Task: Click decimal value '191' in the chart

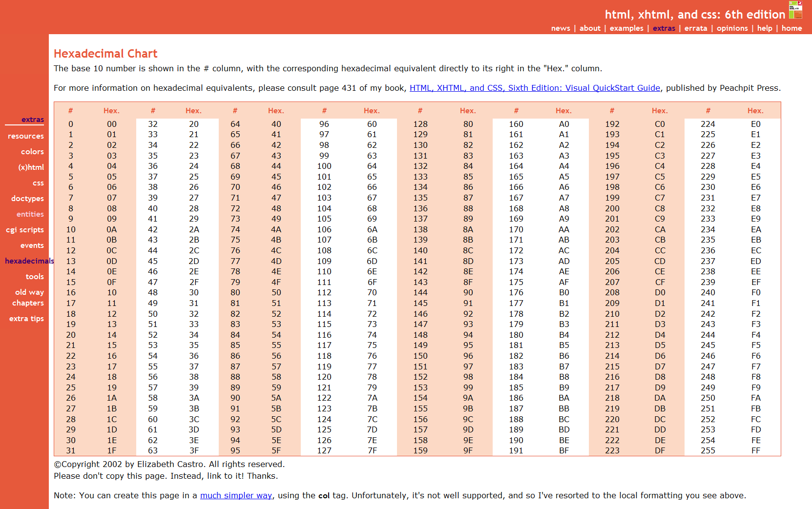Action: (x=516, y=450)
